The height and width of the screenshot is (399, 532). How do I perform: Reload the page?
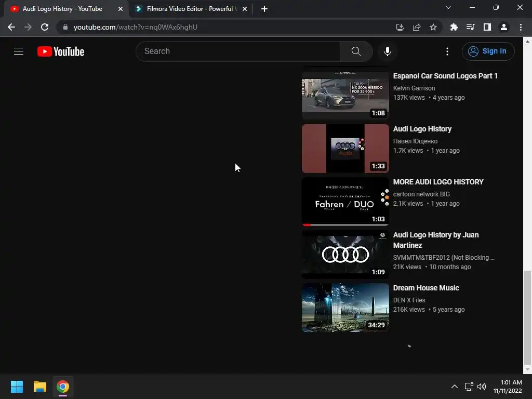pos(45,27)
